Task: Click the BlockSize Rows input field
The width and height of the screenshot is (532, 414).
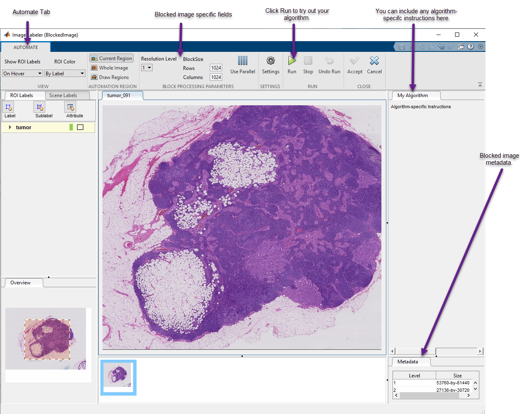Action: point(216,68)
